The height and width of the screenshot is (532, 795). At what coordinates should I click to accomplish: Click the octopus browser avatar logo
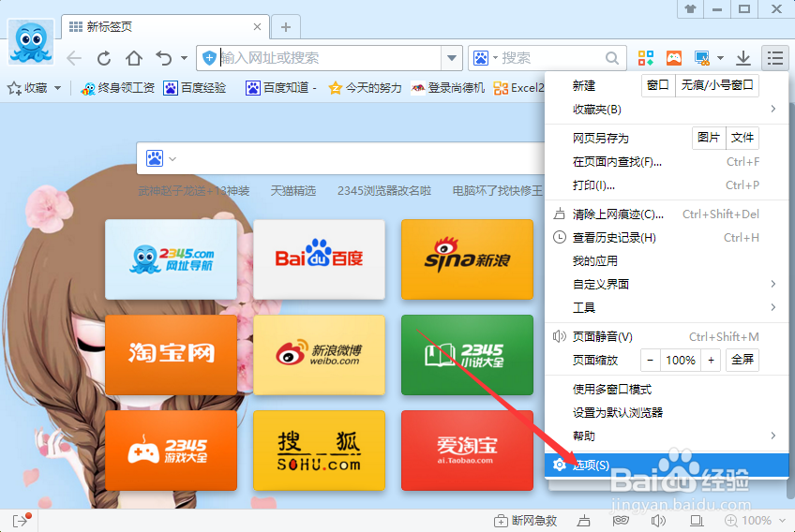point(31,42)
